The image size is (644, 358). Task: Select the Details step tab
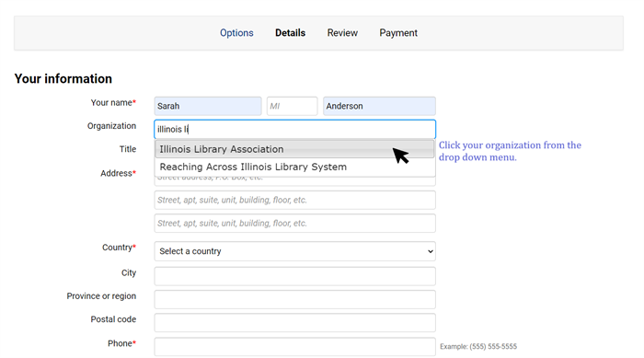coord(290,33)
